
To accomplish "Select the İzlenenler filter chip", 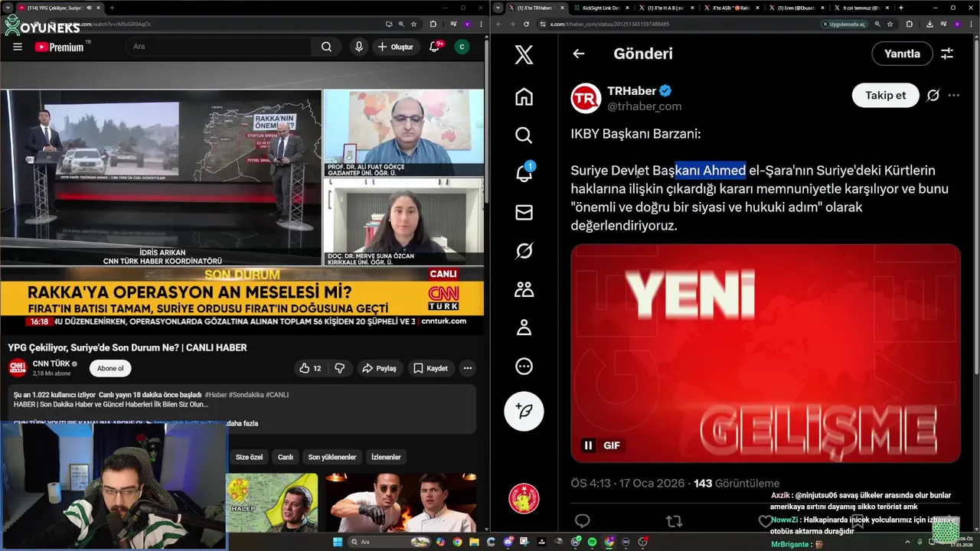I will 386,457.
